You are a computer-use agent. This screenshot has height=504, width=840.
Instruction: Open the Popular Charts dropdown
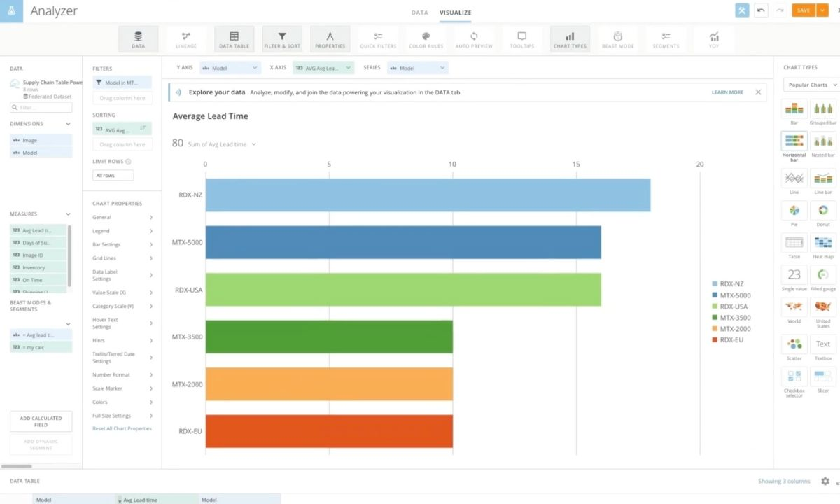812,85
